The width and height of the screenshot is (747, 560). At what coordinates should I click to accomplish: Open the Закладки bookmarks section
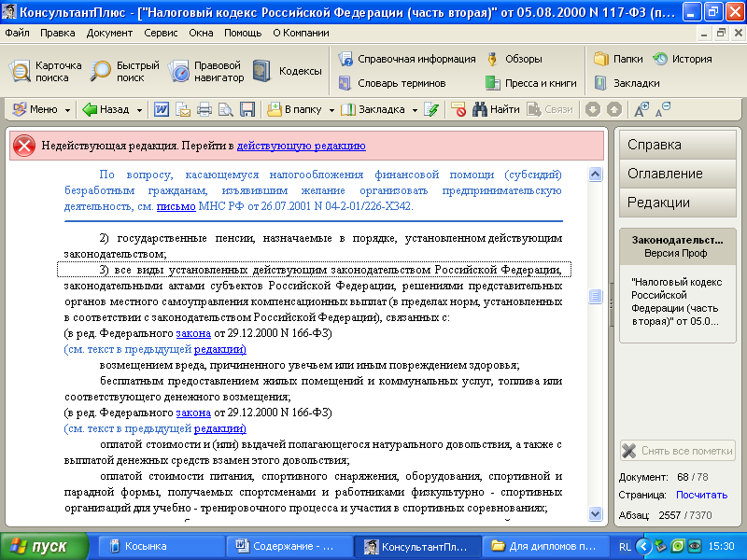[627, 83]
